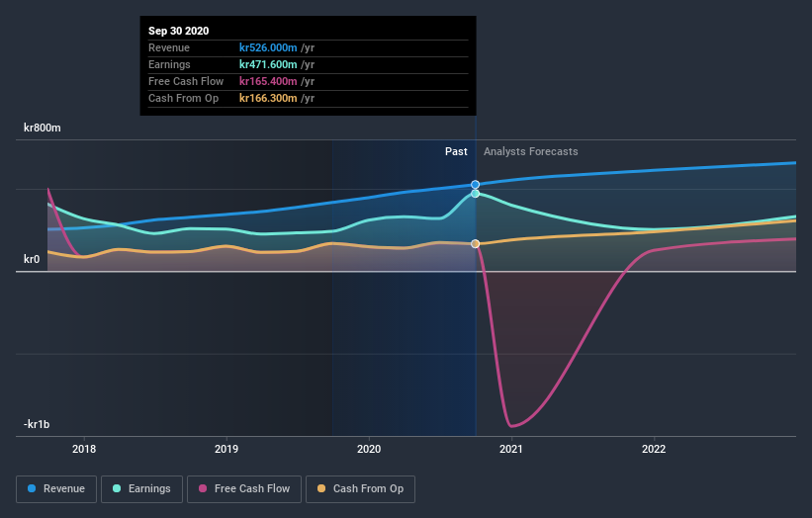This screenshot has width=812, height=518.
Task: Toggle the Earnings legend button
Action: click(x=141, y=489)
